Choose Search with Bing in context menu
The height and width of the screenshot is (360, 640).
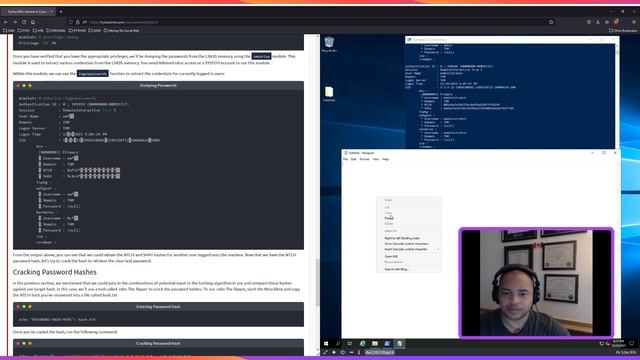(409, 269)
